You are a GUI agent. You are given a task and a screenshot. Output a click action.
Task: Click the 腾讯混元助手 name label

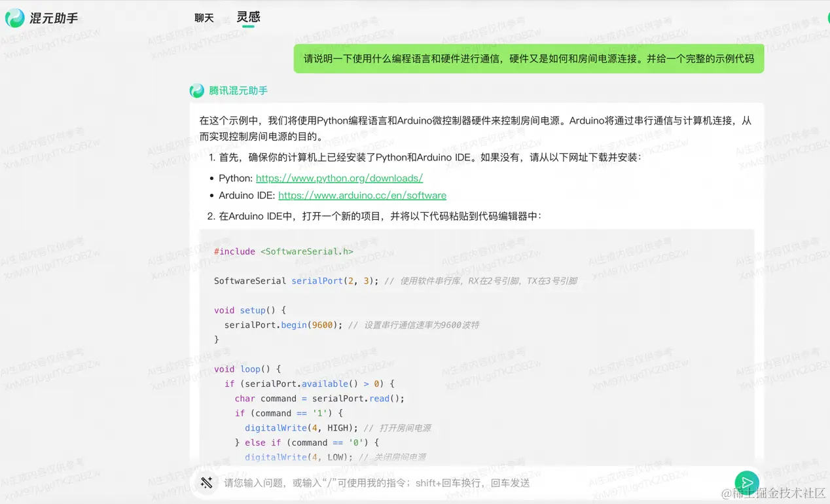point(236,90)
